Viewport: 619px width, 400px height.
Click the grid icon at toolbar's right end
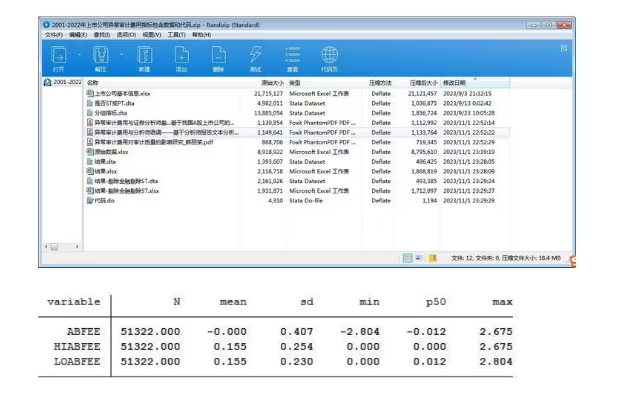[x=564, y=48]
